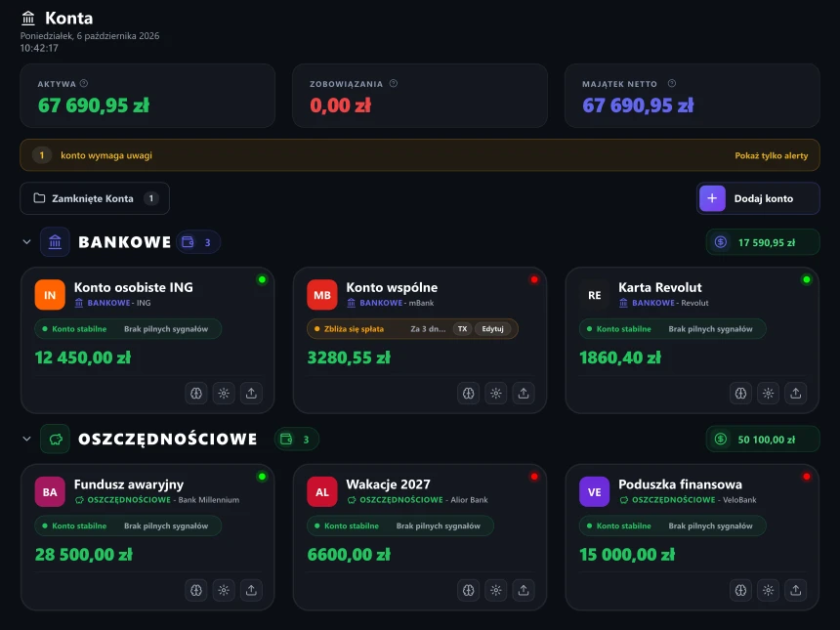Click the sun-shaped icon on Poduszka finansowa
This screenshot has width=840, height=630.
tap(769, 590)
